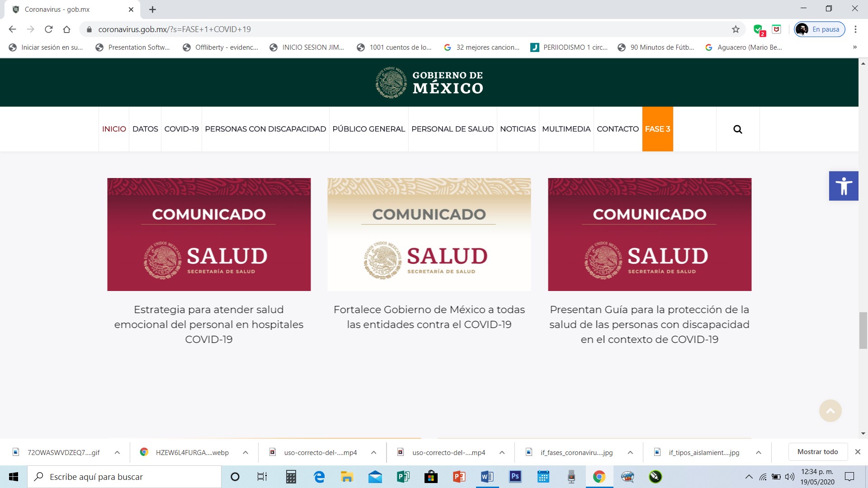Expand options for first uso-correcto-del mp4 download
The image size is (868, 488).
pos(374,452)
